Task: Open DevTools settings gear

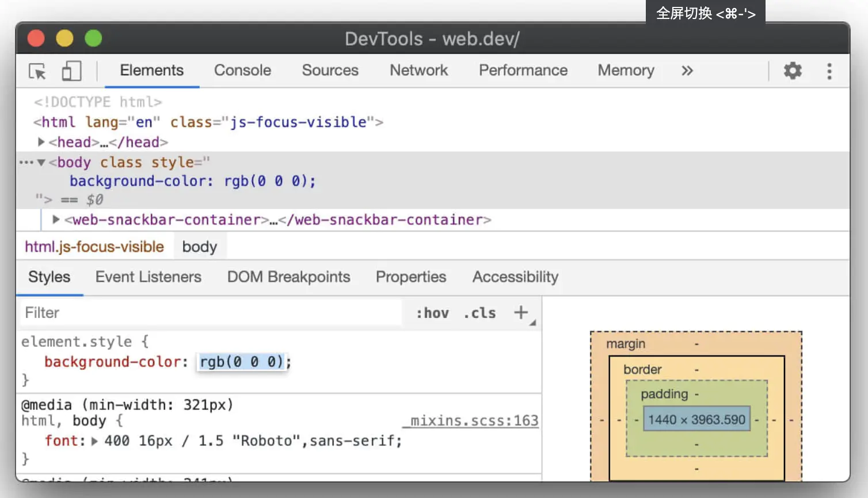Action: [x=793, y=71]
